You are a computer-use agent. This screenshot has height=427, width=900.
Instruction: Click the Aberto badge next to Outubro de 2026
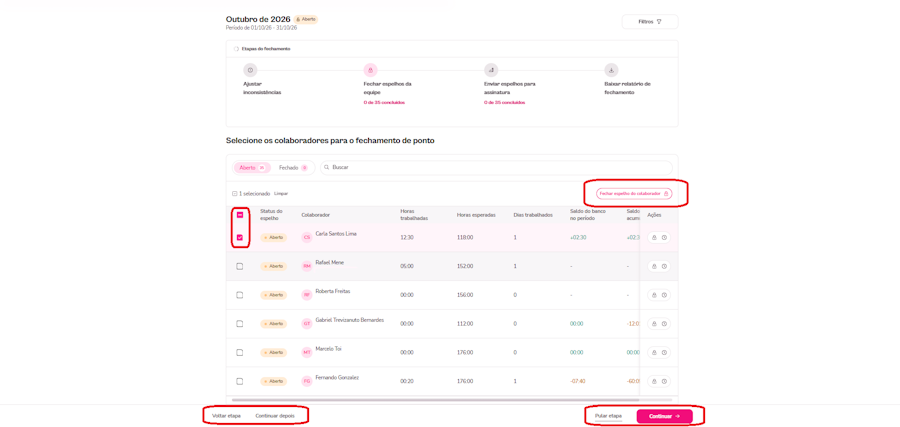coord(306,19)
